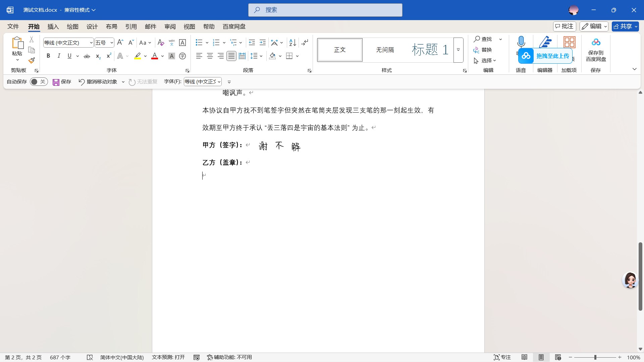Image resolution: width=644 pixels, height=362 pixels.
Task: Toggle bold formatting button
Action: coord(48,56)
